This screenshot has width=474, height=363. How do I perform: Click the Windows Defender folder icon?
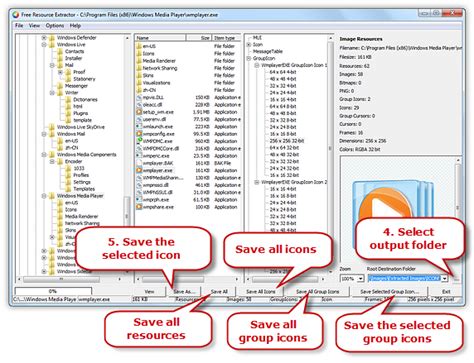click(x=52, y=38)
